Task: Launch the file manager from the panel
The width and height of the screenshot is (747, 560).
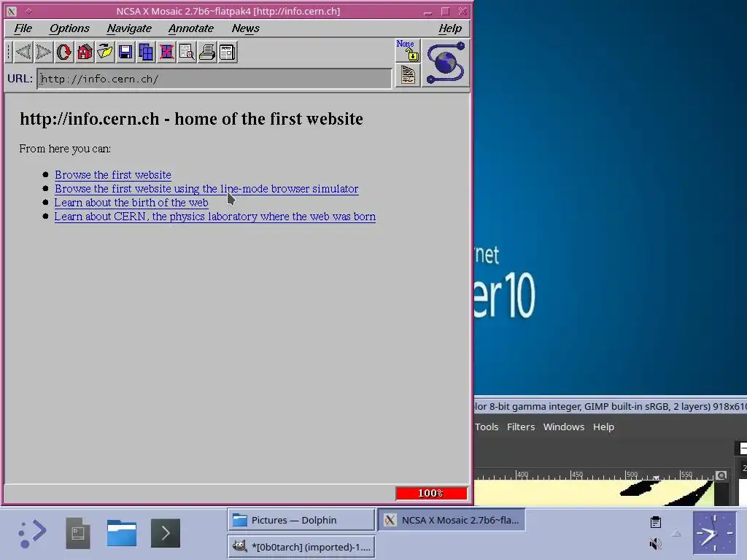Action: point(122,533)
